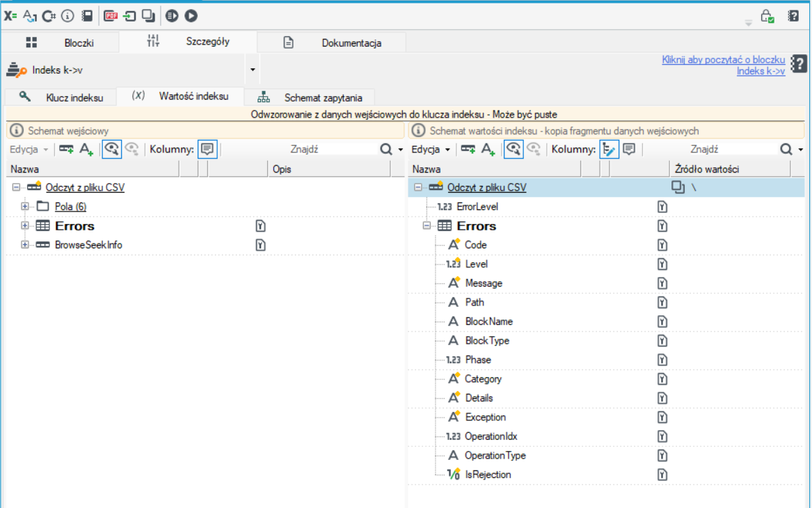Open the Edycja dropdown in index value schema
The image size is (812, 508).
[x=431, y=149]
